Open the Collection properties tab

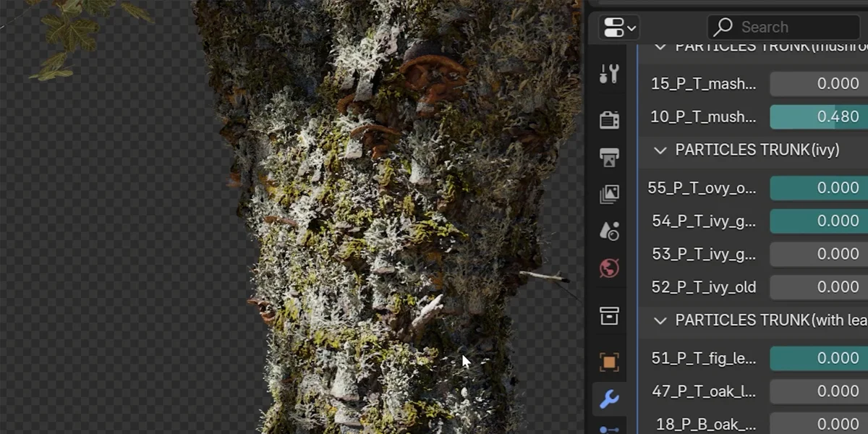609,316
